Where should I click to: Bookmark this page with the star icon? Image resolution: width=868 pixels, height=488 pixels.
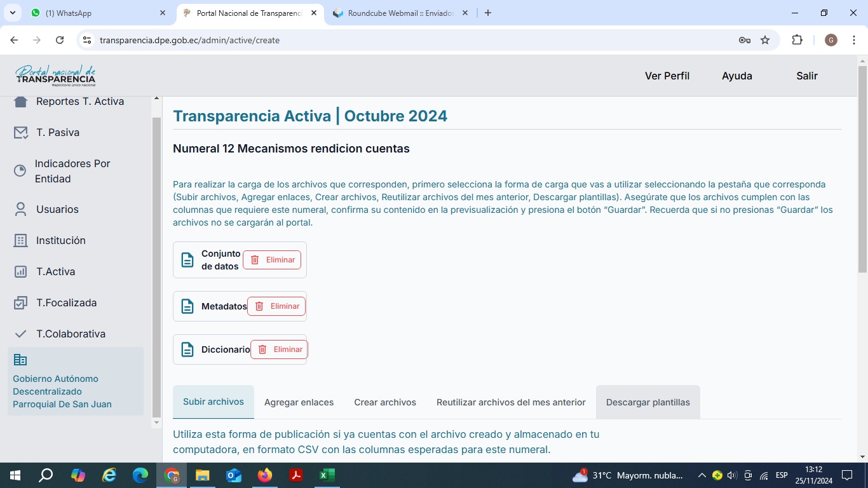point(765,40)
